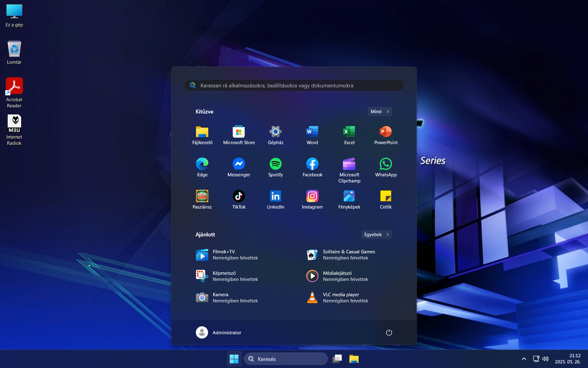The width and height of the screenshot is (588, 368).
Task: Open Task View on the taskbar
Action: tap(337, 359)
